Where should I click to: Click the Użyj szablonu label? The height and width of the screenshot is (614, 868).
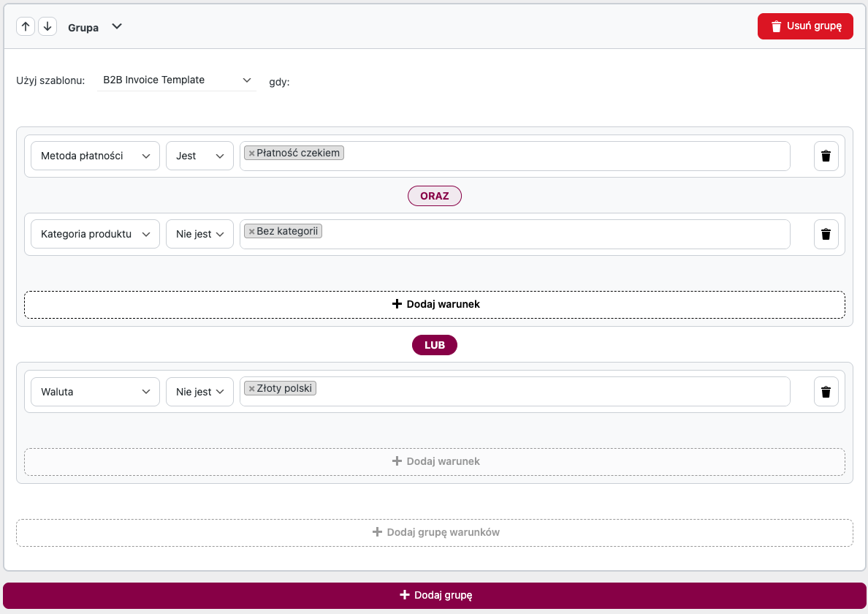[x=50, y=81]
